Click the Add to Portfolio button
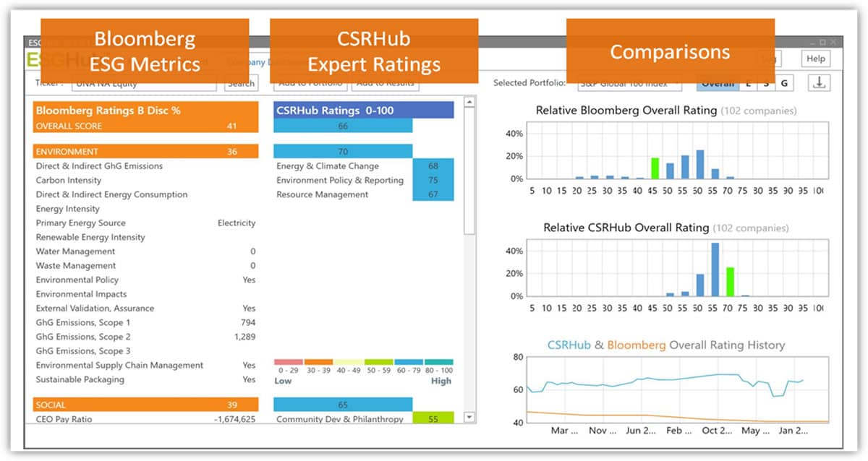 coord(311,84)
